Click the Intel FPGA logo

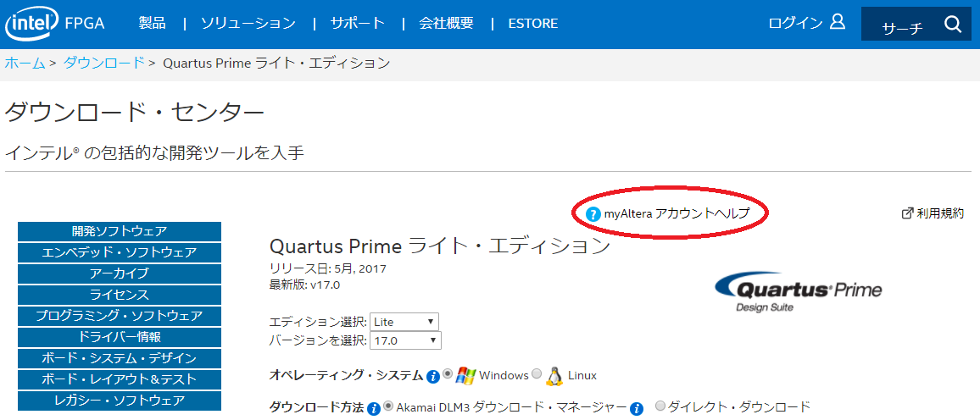coord(55,25)
